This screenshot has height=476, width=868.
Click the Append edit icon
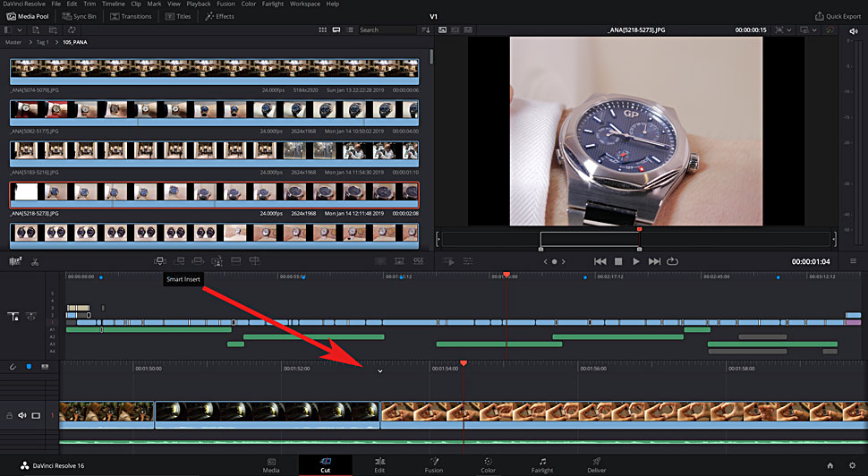(179, 261)
